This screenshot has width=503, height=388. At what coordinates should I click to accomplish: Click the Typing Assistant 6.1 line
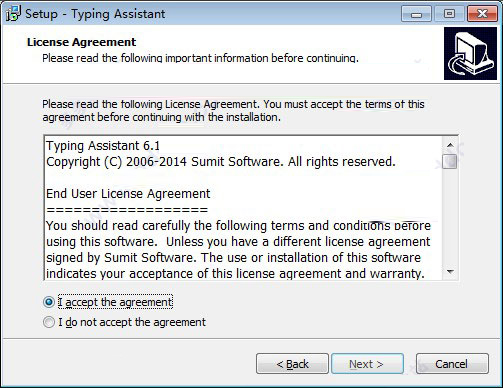tap(103, 146)
